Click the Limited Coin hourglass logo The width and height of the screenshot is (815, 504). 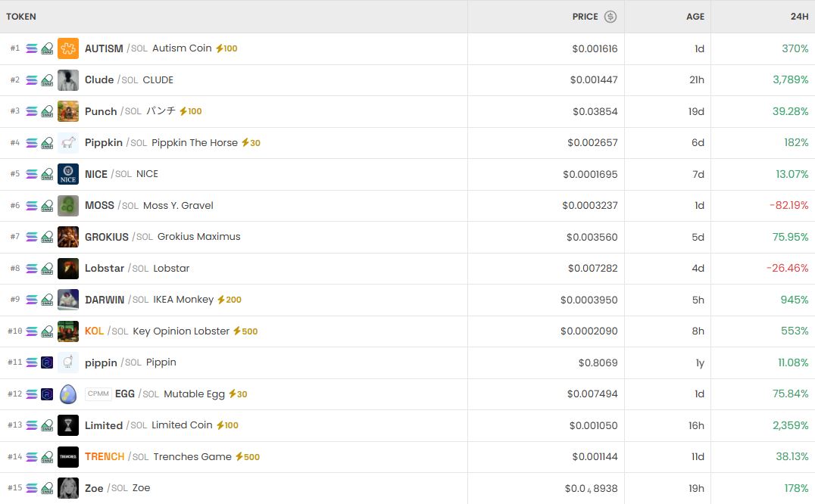coord(68,425)
